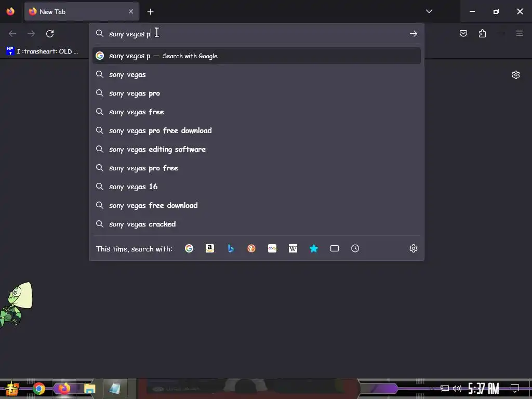Viewport: 532px width, 399px height.
Task: Search bookmarks via star icon
Action: pyautogui.click(x=314, y=248)
